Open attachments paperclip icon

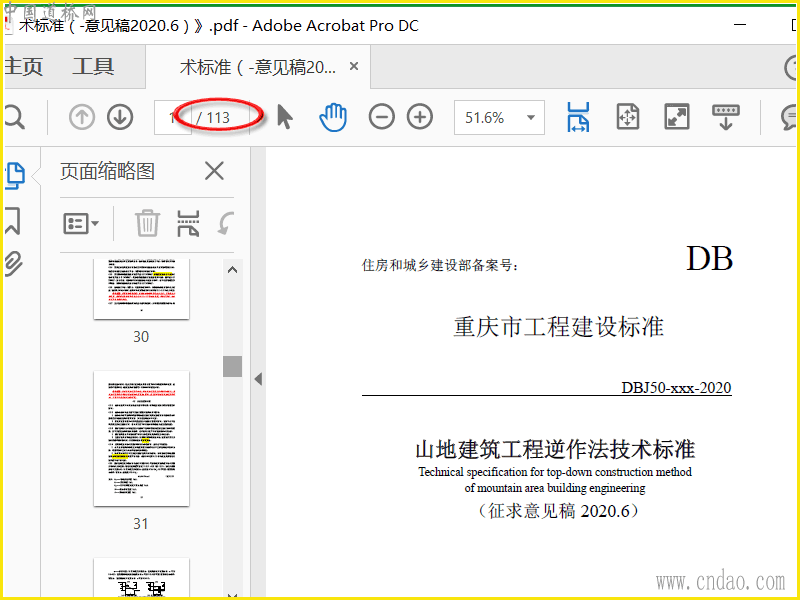(x=13, y=263)
